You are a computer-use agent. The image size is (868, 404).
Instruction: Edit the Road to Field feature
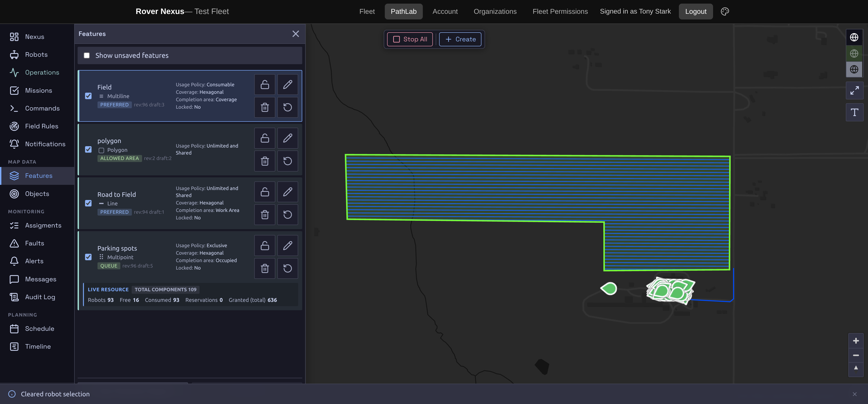[288, 192]
